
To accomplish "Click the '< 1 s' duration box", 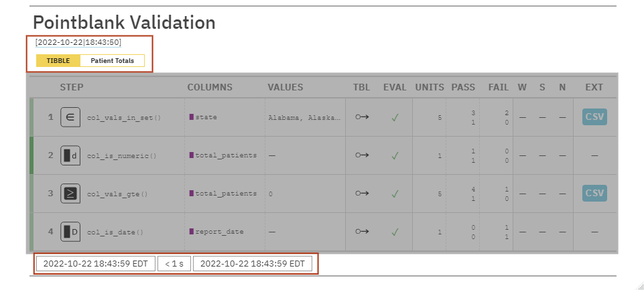I will click(174, 264).
